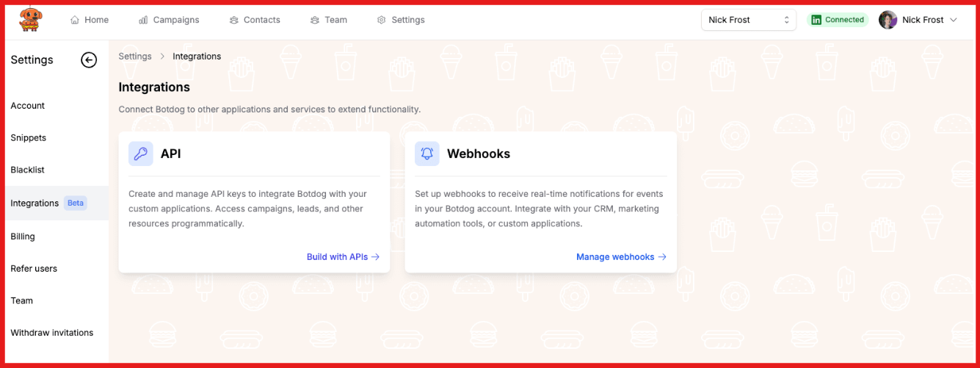Click the Webhooks card title
The height and width of the screenshot is (368, 980).
[479, 154]
